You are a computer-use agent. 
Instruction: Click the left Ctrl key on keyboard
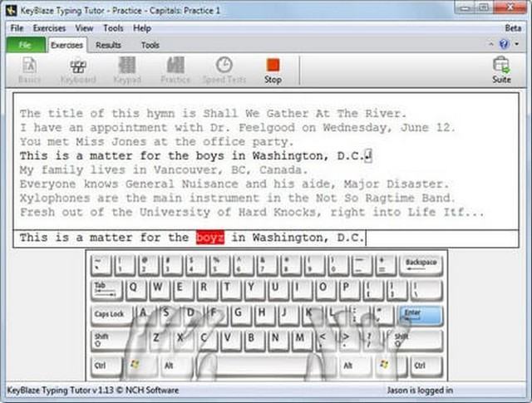coord(106,366)
